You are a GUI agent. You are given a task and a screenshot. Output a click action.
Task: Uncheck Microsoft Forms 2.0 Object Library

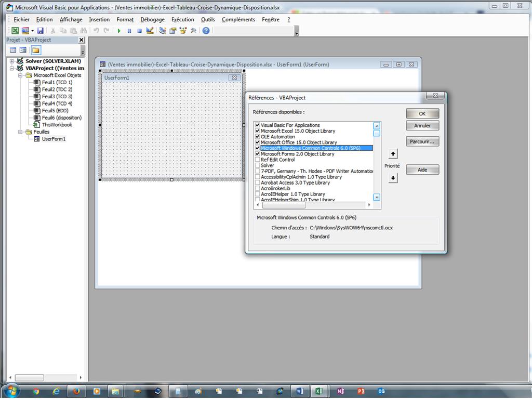(x=258, y=154)
